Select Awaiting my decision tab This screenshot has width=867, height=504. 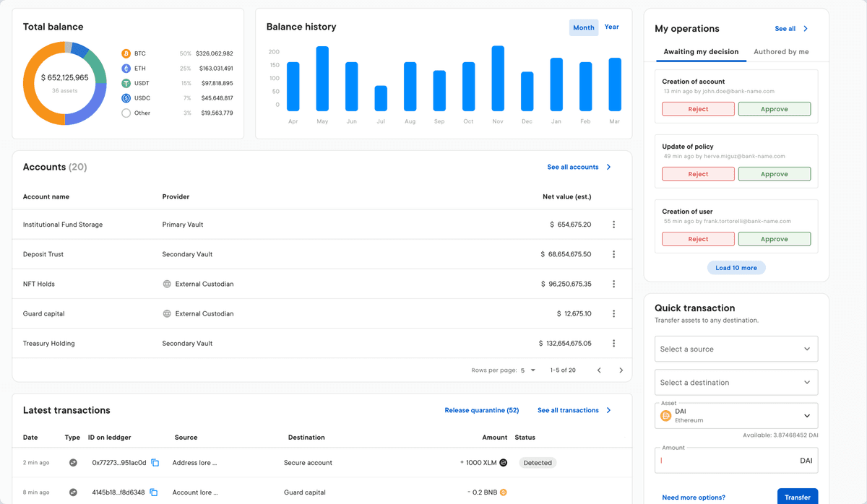[x=701, y=52]
